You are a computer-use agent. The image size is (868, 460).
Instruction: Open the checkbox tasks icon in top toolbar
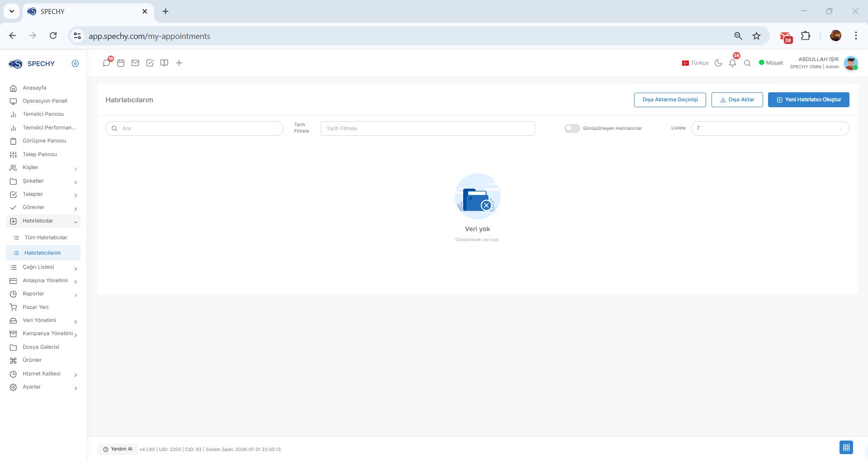pos(150,63)
